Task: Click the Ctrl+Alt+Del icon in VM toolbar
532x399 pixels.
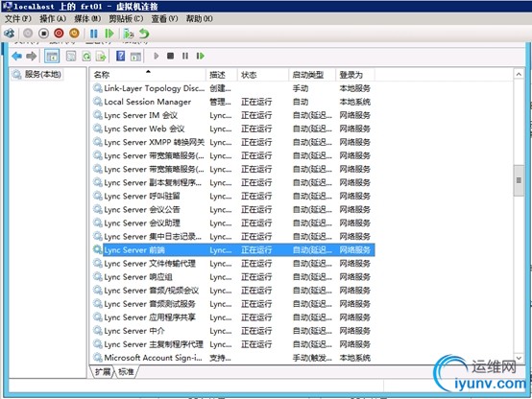Action: (10, 34)
